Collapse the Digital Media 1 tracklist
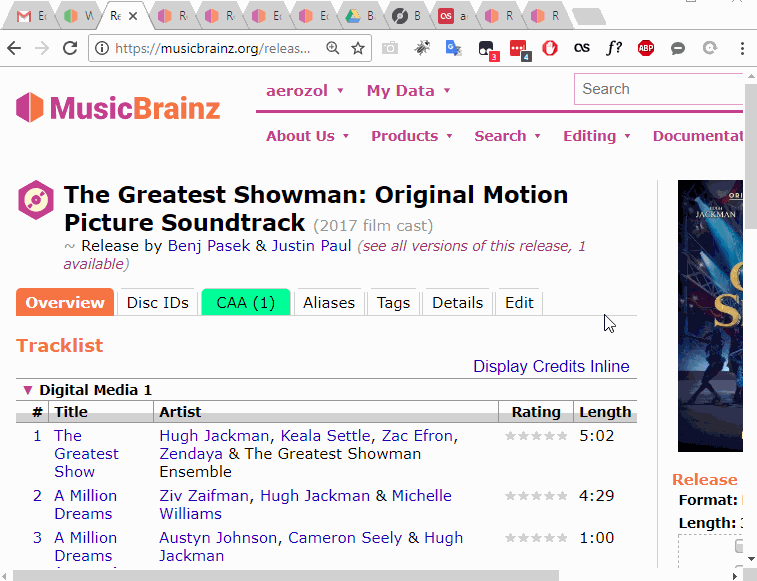Viewport: 757px width, 581px height. [28, 390]
